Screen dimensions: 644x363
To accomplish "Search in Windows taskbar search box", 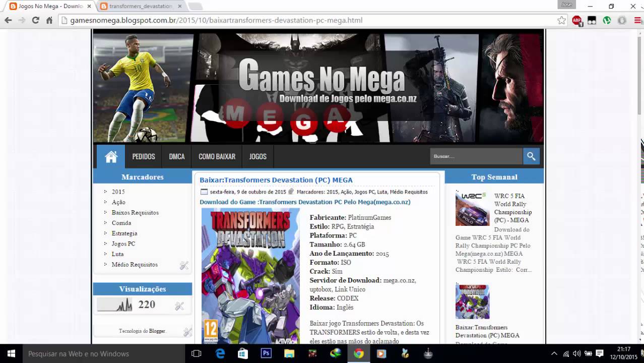I will coord(104,353).
